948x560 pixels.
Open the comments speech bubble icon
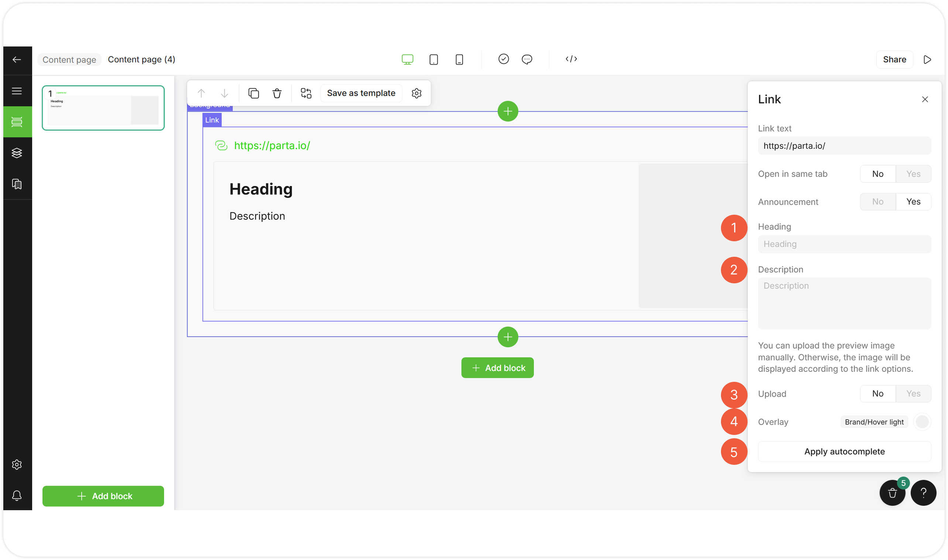pos(527,59)
